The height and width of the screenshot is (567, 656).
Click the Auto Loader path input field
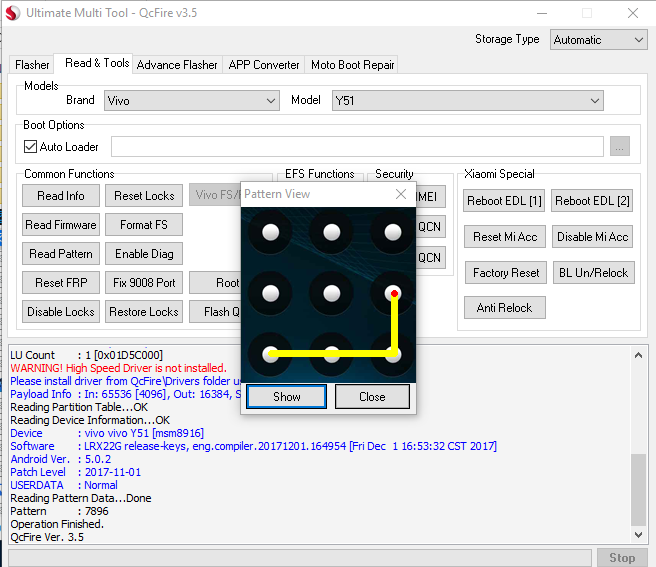[x=357, y=146]
